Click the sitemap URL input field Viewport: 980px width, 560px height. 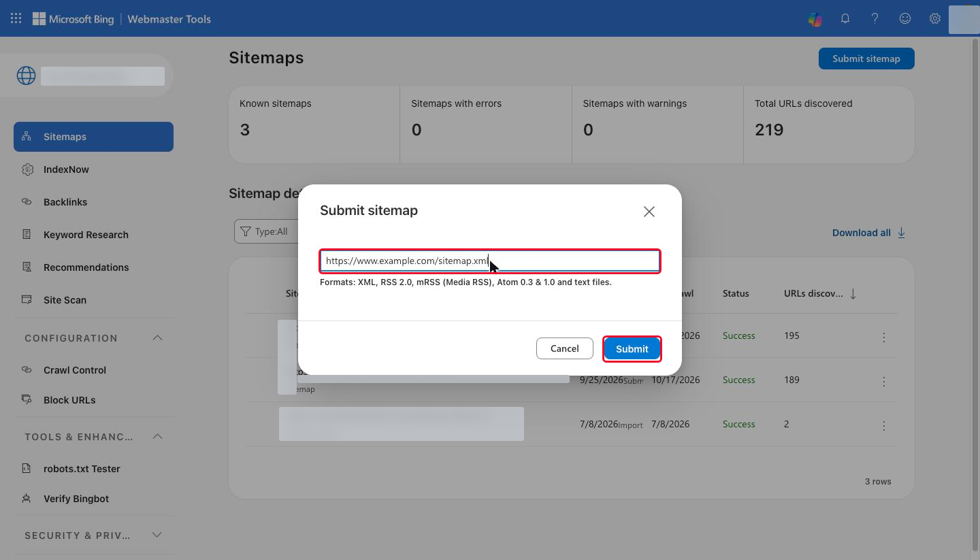pos(490,261)
